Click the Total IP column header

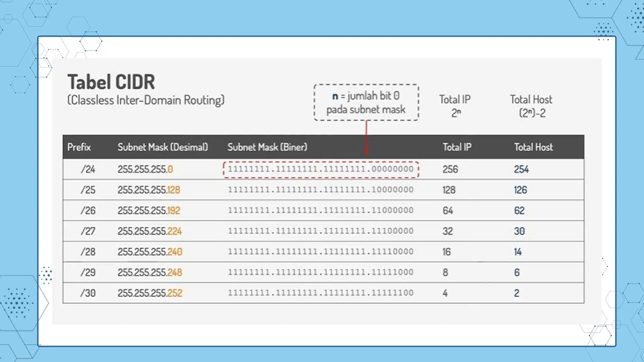click(457, 147)
